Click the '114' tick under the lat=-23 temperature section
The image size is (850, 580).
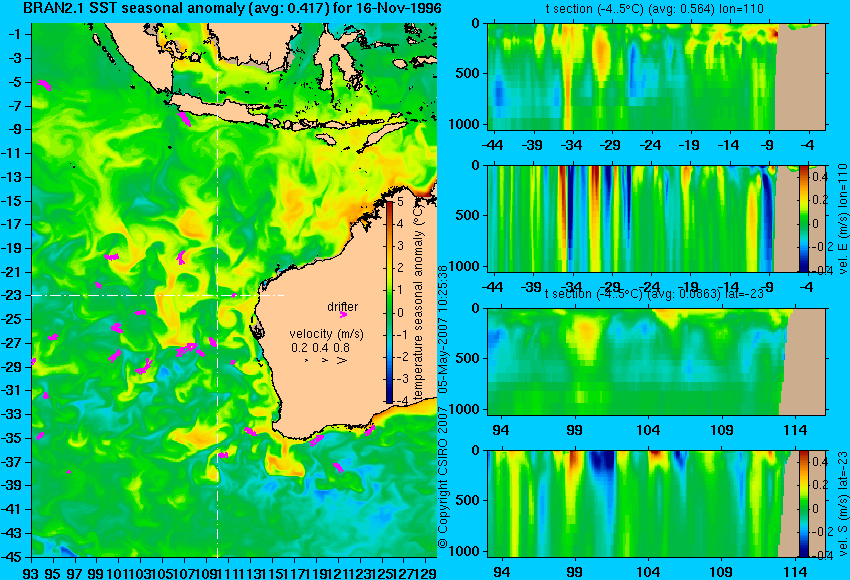(x=795, y=430)
